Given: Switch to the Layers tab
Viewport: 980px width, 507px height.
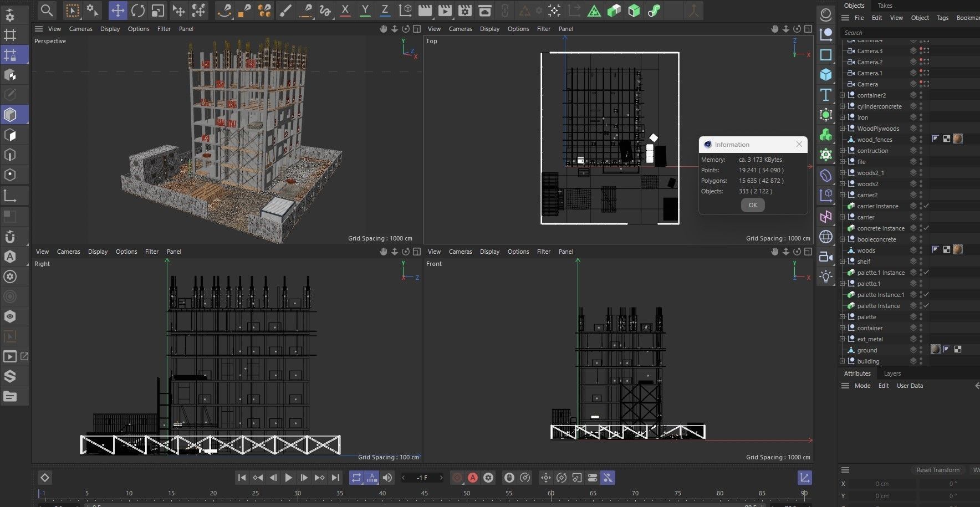Looking at the screenshot, I should click(892, 373).
